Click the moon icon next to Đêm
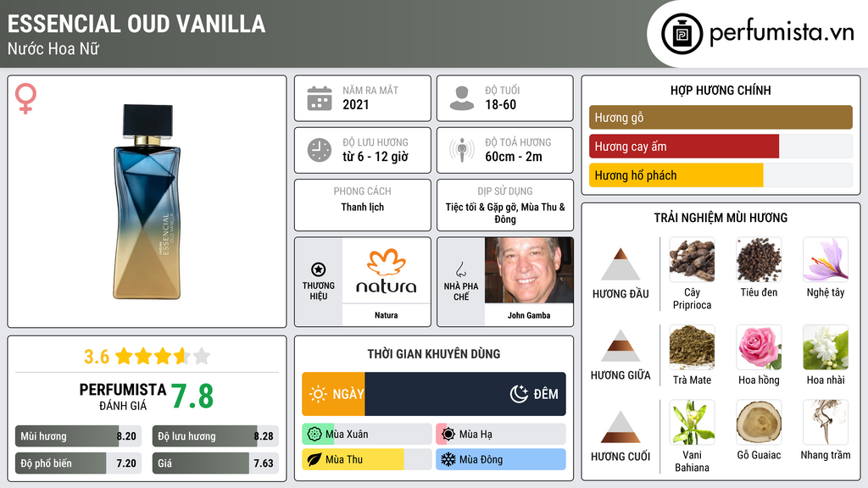868x488 pixels. pos(519,394)
